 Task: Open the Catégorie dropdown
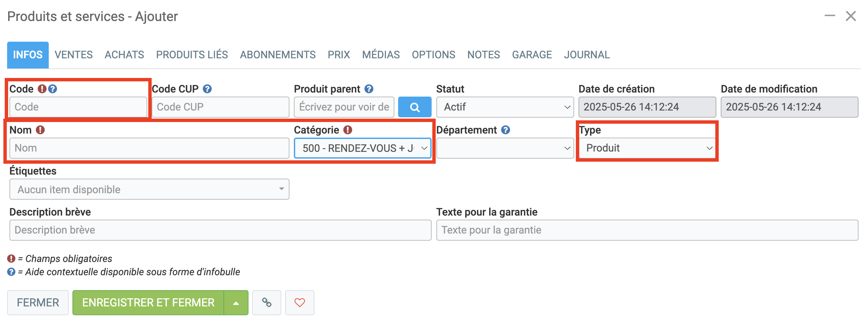[x=362, y=148]
